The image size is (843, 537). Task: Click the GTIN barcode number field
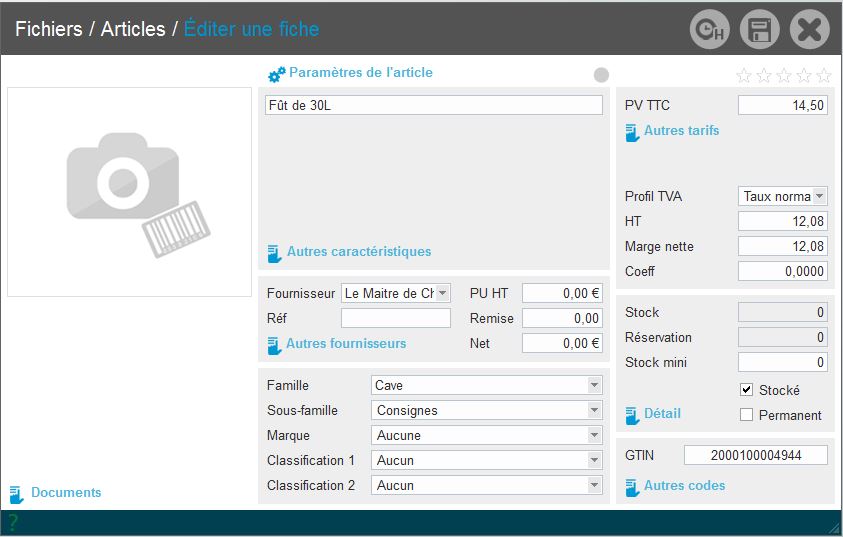(x=755, y=455)
